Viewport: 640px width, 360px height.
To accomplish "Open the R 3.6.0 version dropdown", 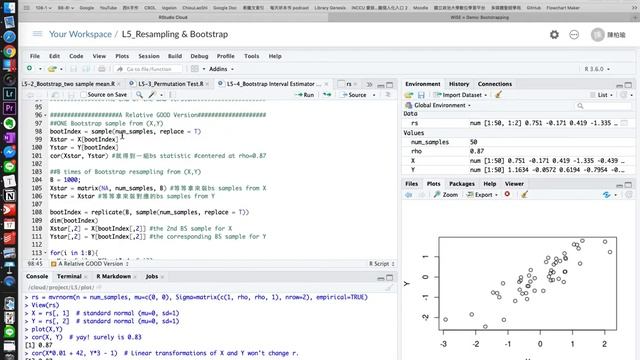I will click(x=597, y=69).
